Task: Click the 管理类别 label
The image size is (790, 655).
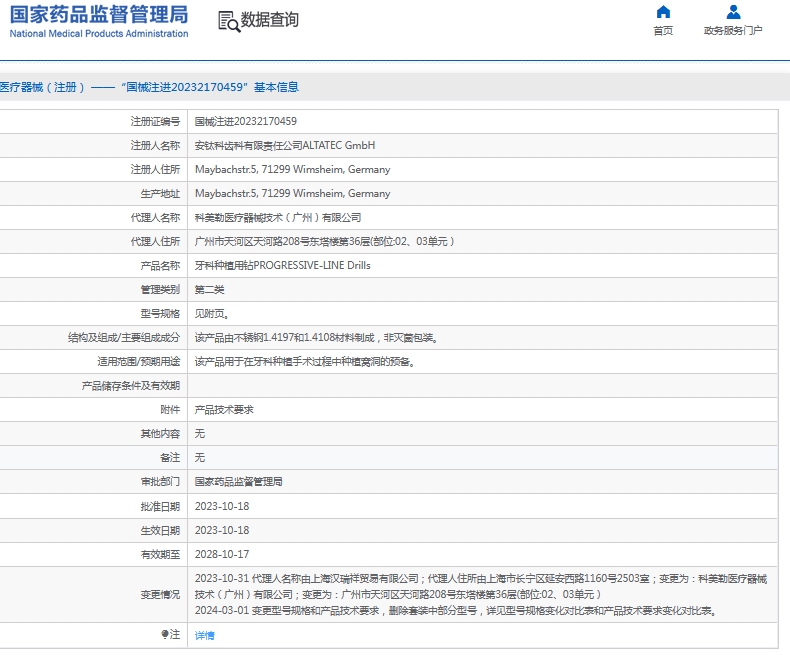Action: coord(160,290)
